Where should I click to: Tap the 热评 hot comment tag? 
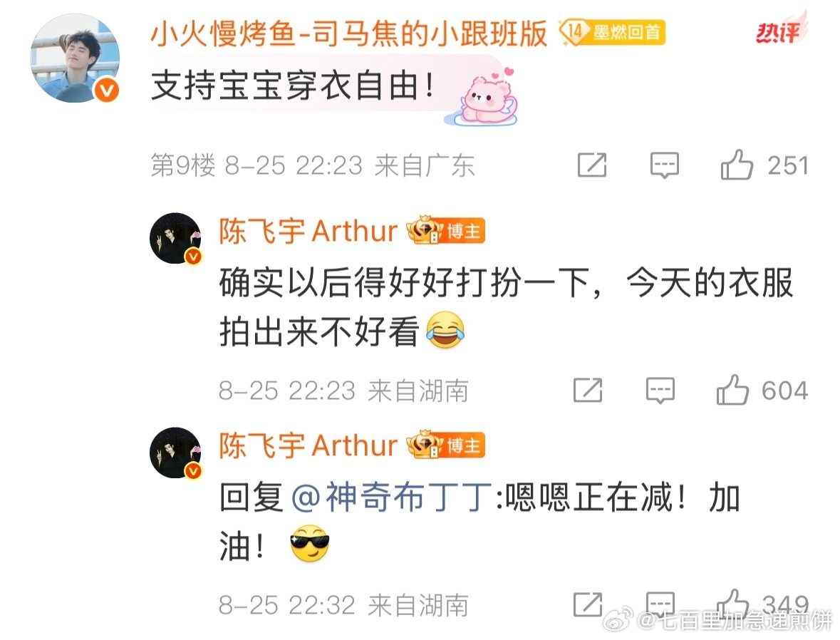pyautogui.click(x=779, y=31)
